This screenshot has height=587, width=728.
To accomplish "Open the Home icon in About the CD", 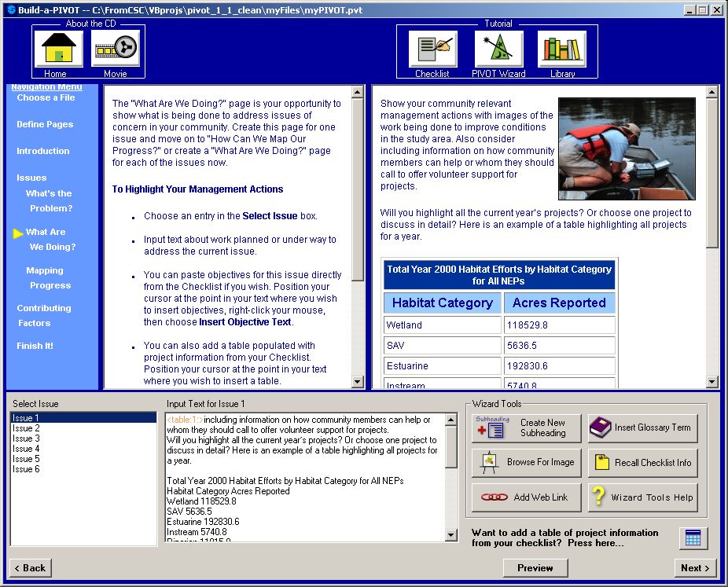I will tap(58, 48).
